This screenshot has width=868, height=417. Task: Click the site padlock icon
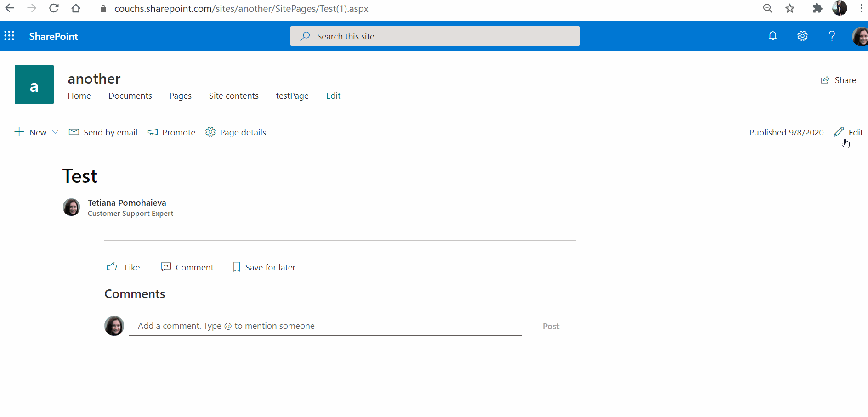(x=103, y=9)
